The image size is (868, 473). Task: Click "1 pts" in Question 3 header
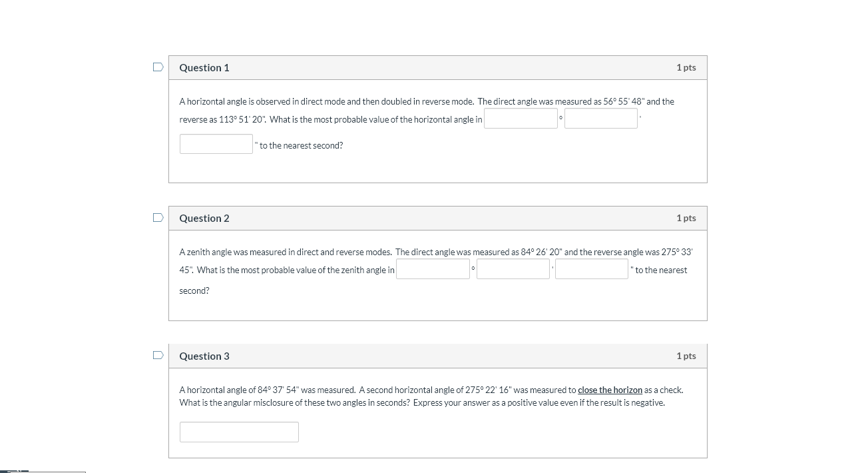coord(686,356)
